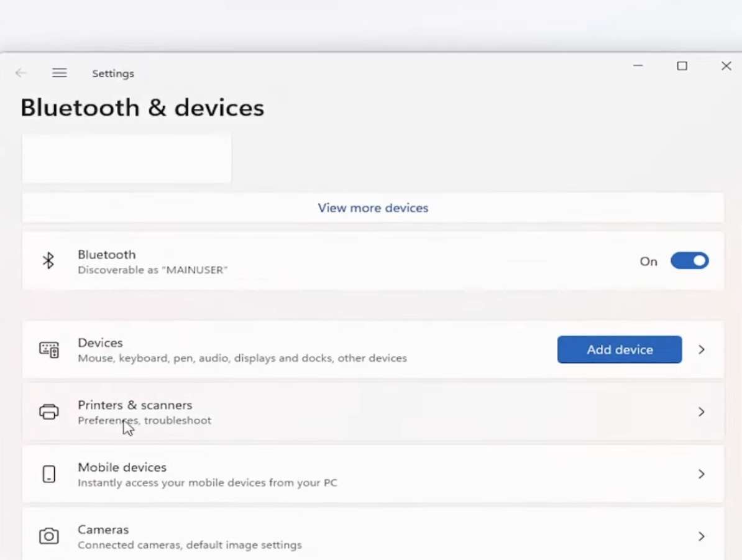The image size is (742, 560).
Task: Click the Bluetooth row label text
Action: (x=106, y=255)
